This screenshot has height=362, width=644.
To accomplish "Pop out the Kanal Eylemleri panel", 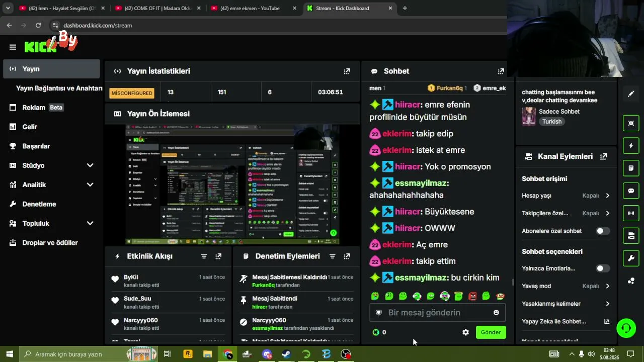I will (604, 156).
